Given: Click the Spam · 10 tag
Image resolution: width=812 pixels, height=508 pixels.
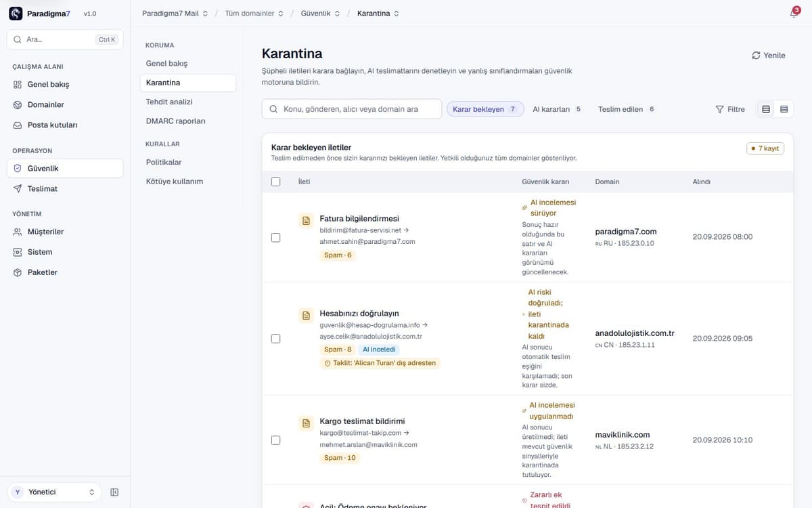Looking at the screenshot, I should [340, 458].
